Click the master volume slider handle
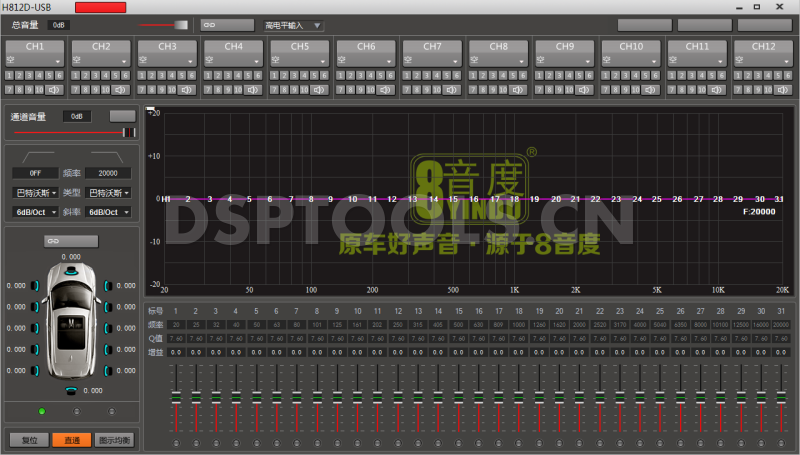 180,24
